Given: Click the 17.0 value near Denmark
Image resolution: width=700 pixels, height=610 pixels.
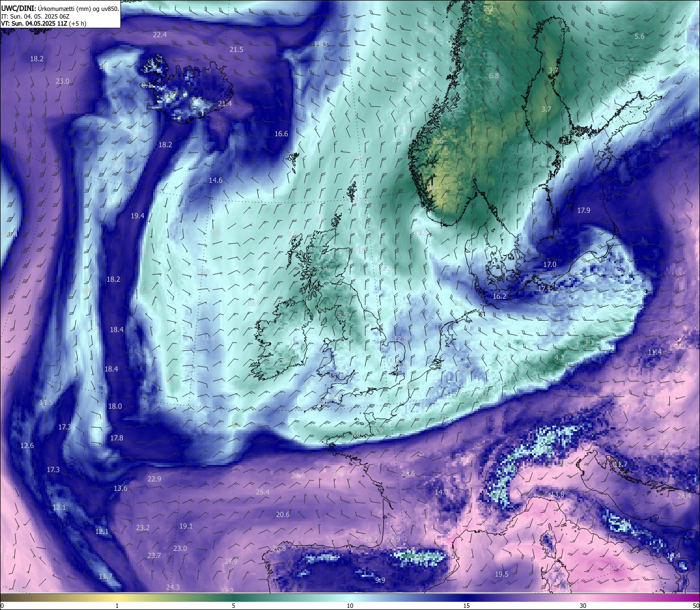Looking at the screenshot, I should pos(550,264).
